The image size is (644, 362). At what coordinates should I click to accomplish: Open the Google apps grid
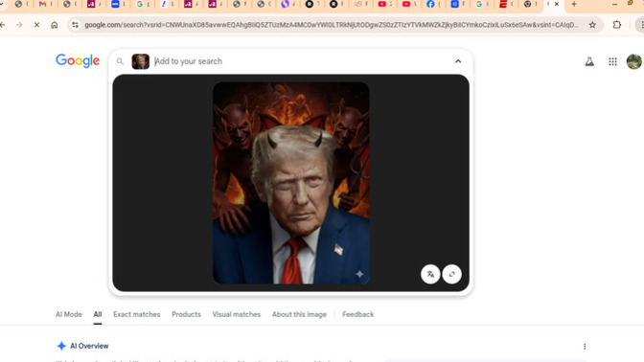(x=612, y=61)
